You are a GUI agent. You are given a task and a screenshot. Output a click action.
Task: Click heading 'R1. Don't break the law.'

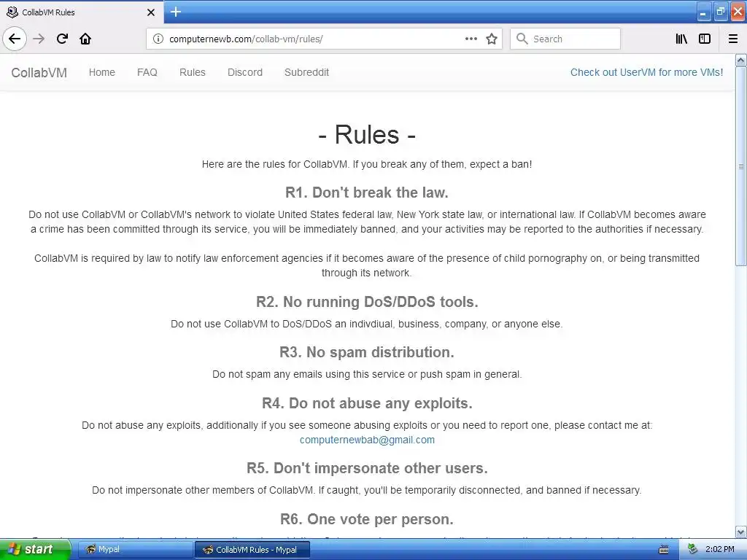[x=367, y=192]
